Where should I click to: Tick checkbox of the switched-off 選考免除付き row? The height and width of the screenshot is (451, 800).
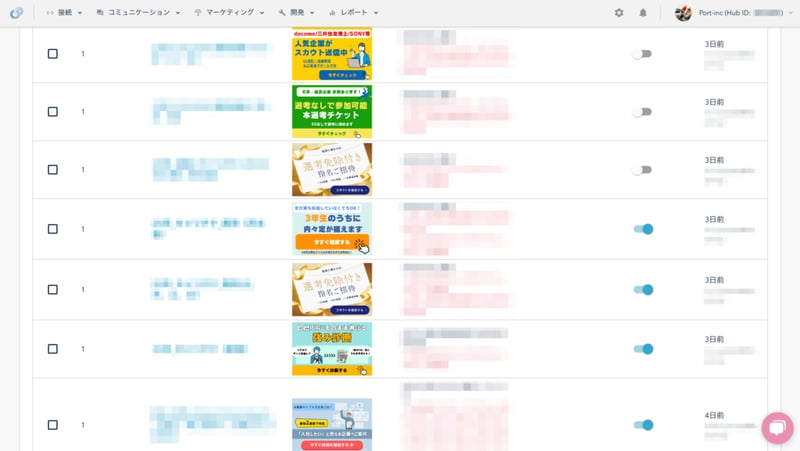tap(53, 169)
